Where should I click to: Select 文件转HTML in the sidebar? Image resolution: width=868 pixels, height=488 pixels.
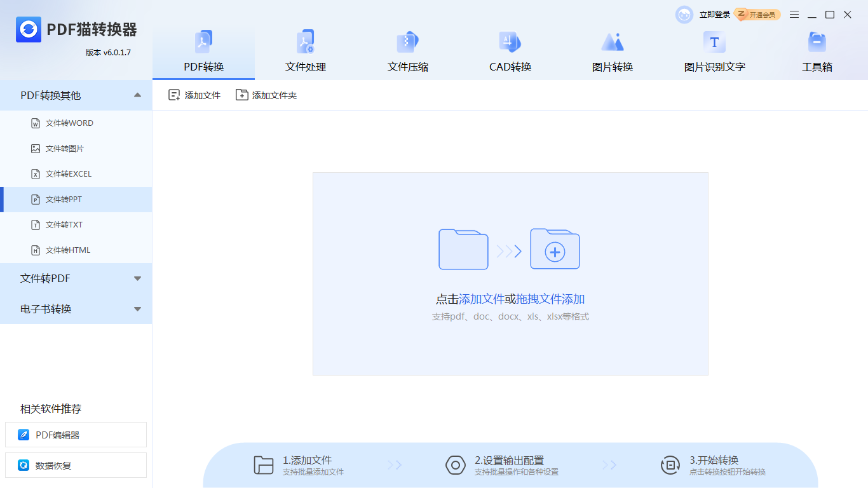tap(76, 250)
